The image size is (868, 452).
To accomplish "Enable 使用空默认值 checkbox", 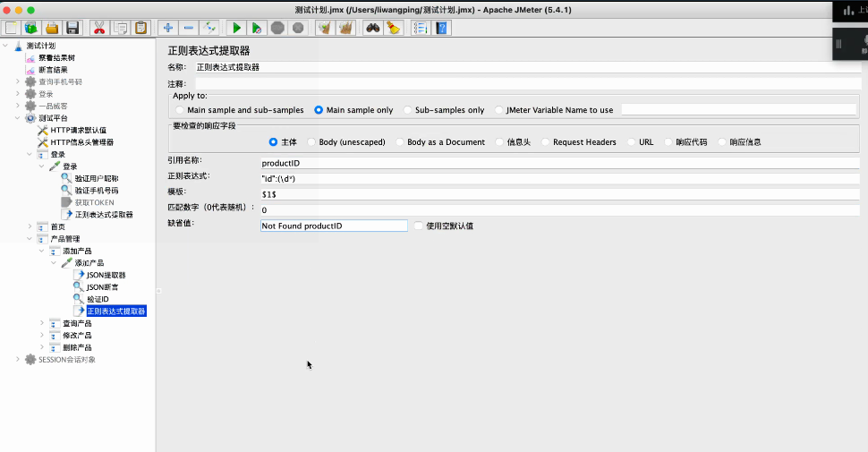I will point(419,226).
